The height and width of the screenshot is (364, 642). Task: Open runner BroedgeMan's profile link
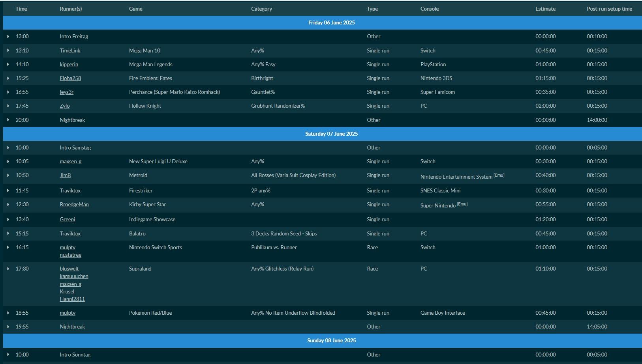(x=74, y=204)
